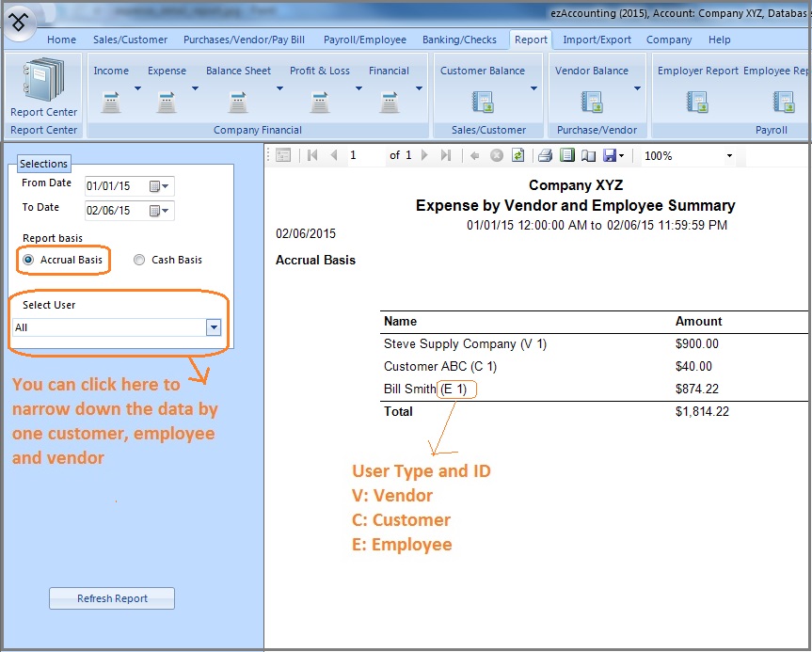The height and width of the screenshot is (652, 812).
Task: Click the Balance Sheet report icon
Action: click(x=238, y=102)
